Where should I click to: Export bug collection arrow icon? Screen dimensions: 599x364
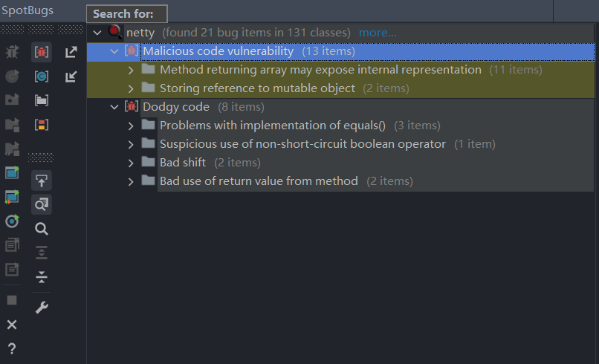[x=71, y=51]
